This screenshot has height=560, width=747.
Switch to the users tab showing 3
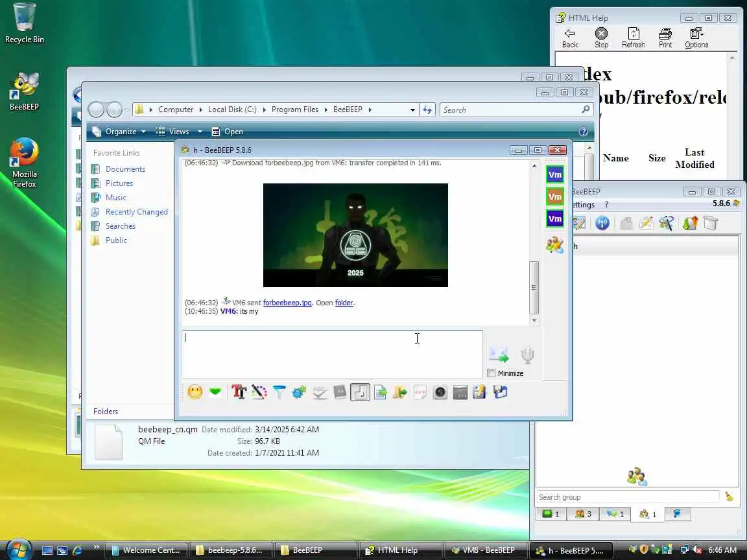(583, 514)
